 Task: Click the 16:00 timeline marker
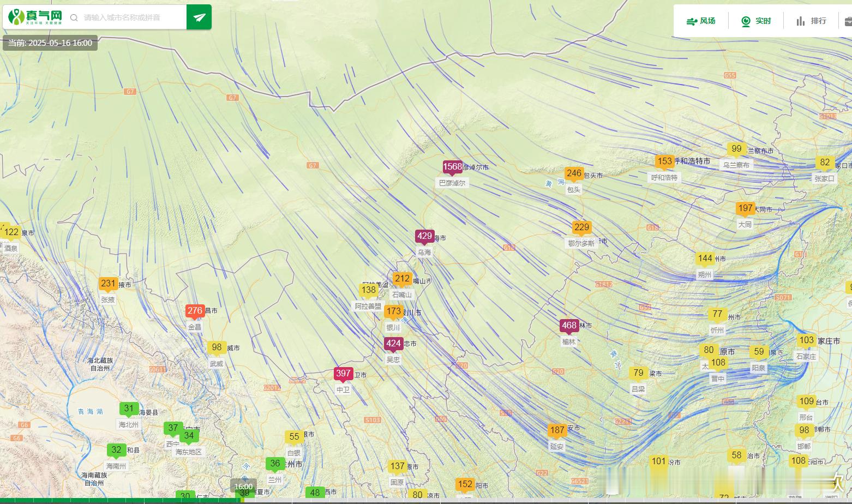(x=243, y=487)
